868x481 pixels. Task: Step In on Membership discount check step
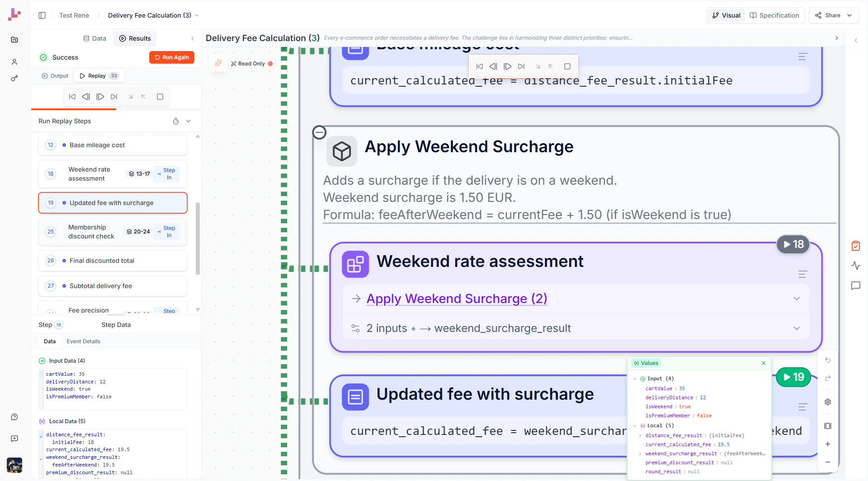166,232
